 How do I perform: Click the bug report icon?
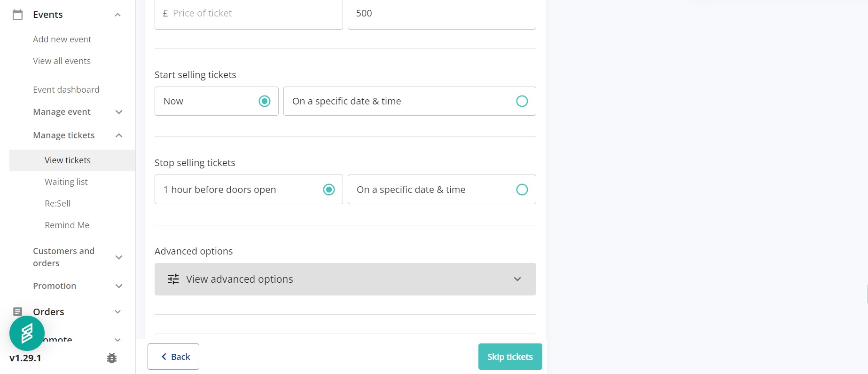pyautogui.click(x=112, y=358)
